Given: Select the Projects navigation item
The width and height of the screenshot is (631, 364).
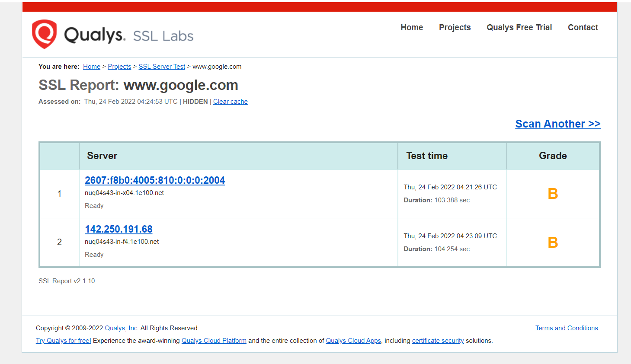Looking at the screenshot, I should (x=455, y=27).
